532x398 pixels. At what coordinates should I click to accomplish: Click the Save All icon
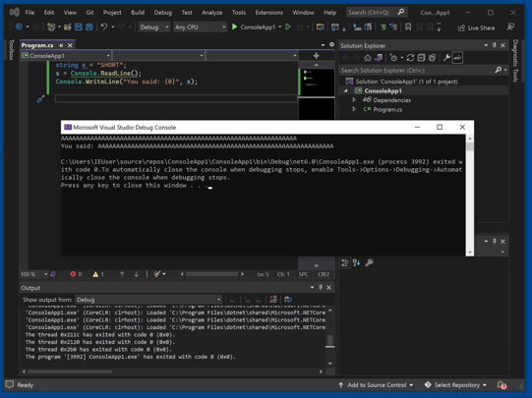(x=89, y=27)
